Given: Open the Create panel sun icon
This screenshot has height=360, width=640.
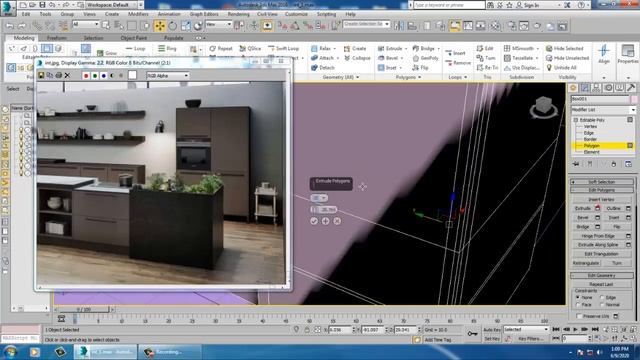Looking at the screenshot, I should 573,88.
